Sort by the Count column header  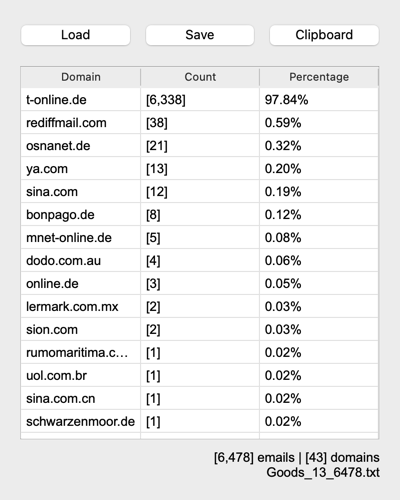[200, 77]
